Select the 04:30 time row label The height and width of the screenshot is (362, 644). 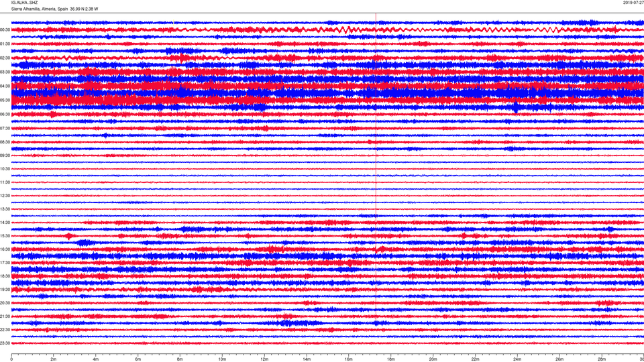coord(5,86)
